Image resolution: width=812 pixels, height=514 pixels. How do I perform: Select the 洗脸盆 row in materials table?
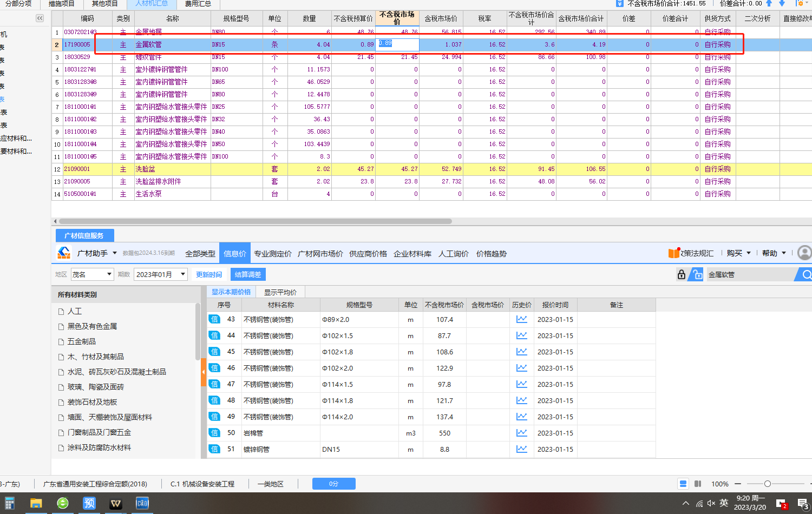(x=431, y=169)
